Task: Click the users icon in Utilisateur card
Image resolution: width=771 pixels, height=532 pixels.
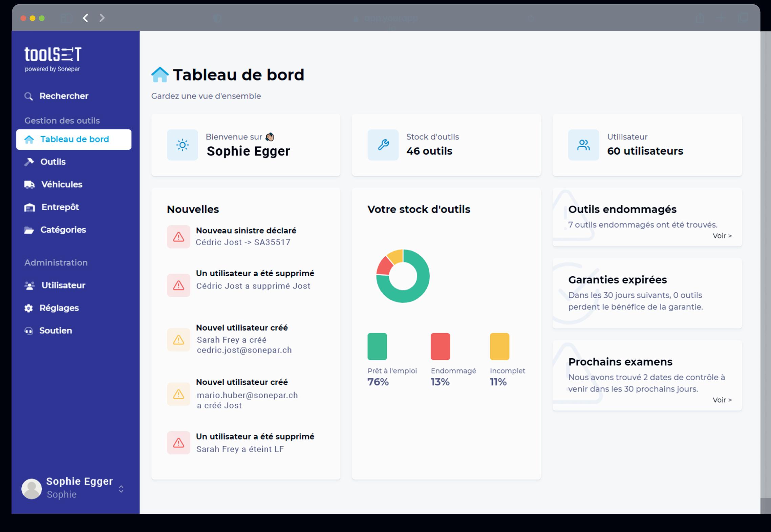Action: (x=583, y=145)
